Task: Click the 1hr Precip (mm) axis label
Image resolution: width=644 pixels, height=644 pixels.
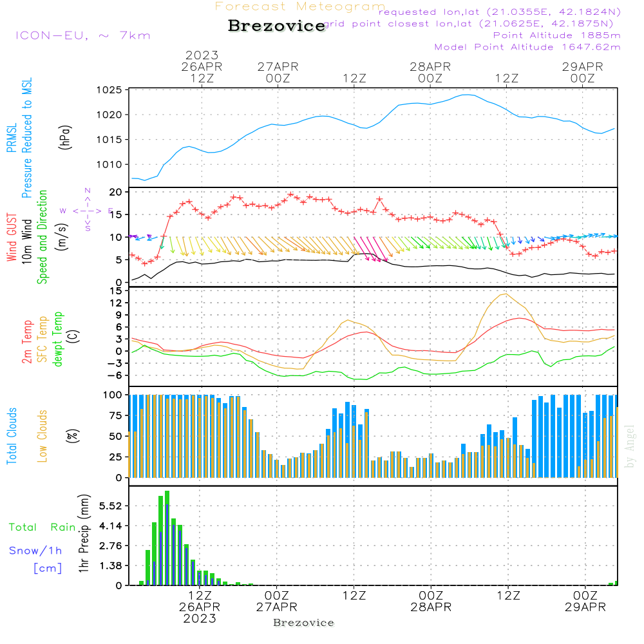Action: [x=84, y=533]
